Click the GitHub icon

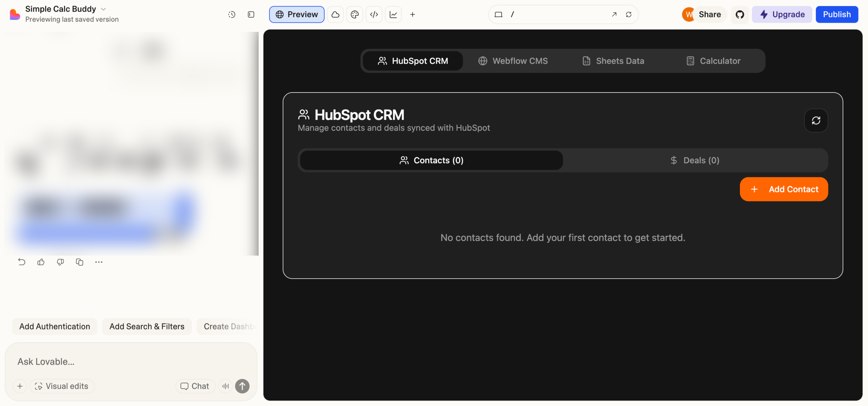pyautogui.click(x=740, y=15)
